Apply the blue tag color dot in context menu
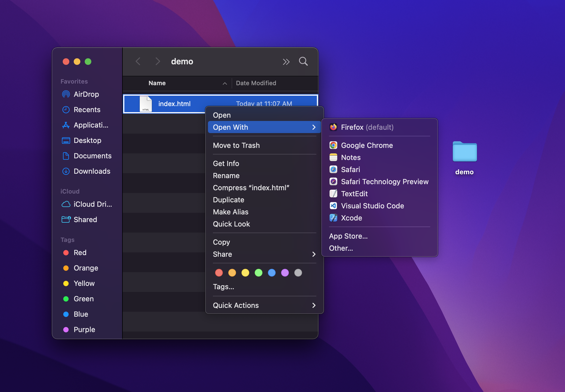This screenshot has height=392, width=565. [x=272, y=273]
